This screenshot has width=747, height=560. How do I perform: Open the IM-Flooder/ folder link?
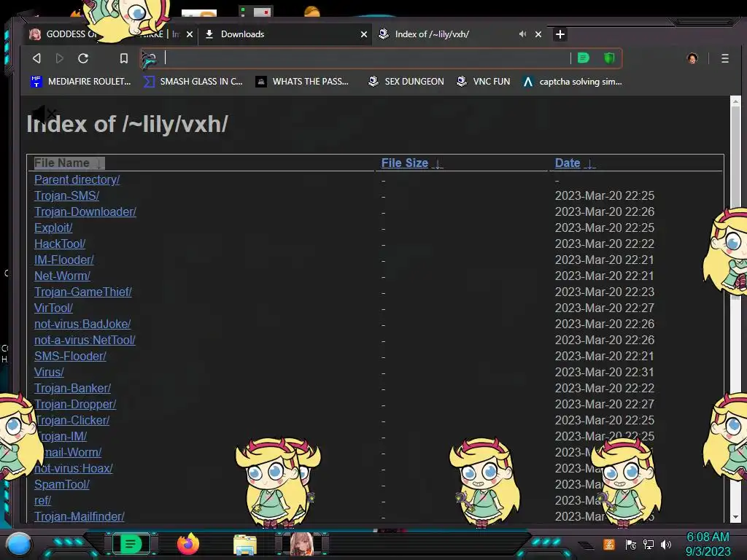[x=64, y=260]
